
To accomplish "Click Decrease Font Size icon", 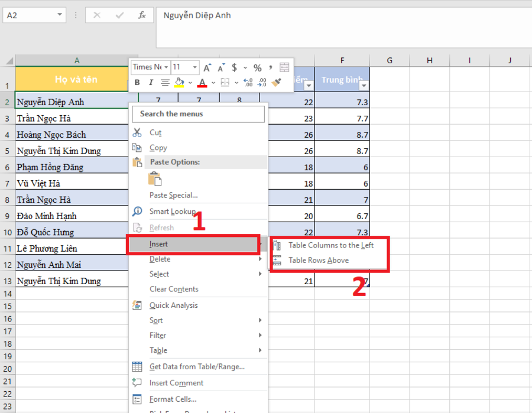I will 221,67.
